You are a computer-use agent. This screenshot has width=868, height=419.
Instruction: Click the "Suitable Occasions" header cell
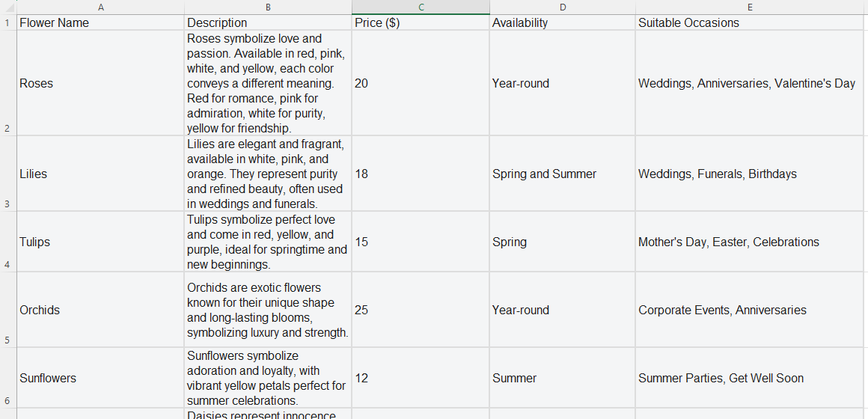(749, 22)
